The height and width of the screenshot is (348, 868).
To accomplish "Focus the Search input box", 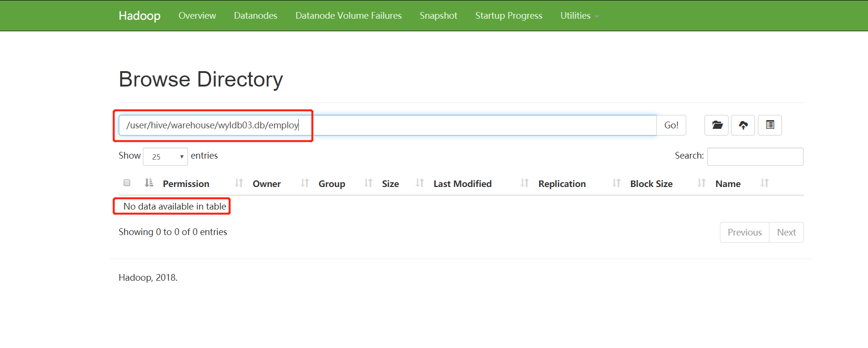I will pyautogui.click(x=755, y=157).
